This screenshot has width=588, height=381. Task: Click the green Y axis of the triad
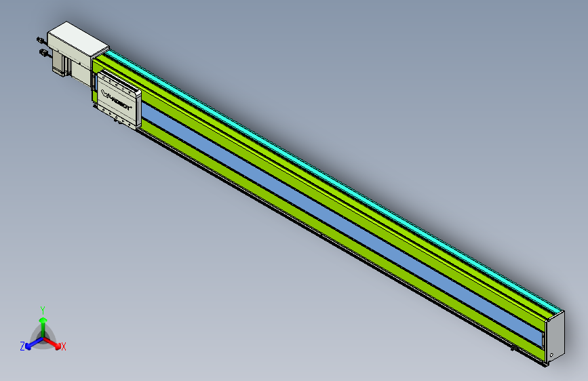(x=43, y=327)
